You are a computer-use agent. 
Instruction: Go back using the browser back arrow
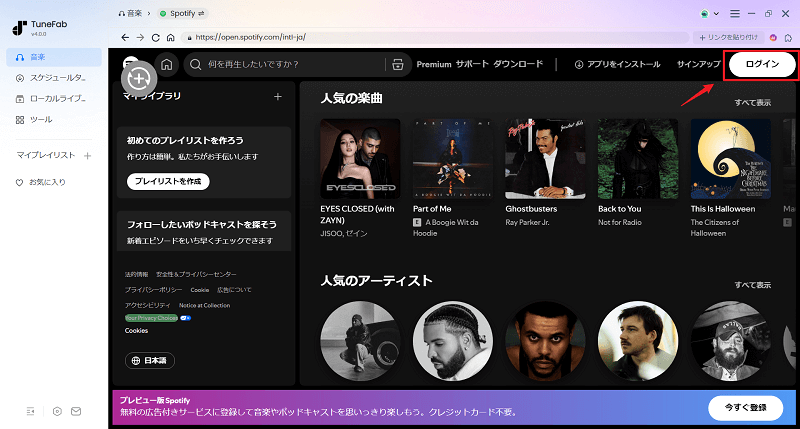click(125, 37)
